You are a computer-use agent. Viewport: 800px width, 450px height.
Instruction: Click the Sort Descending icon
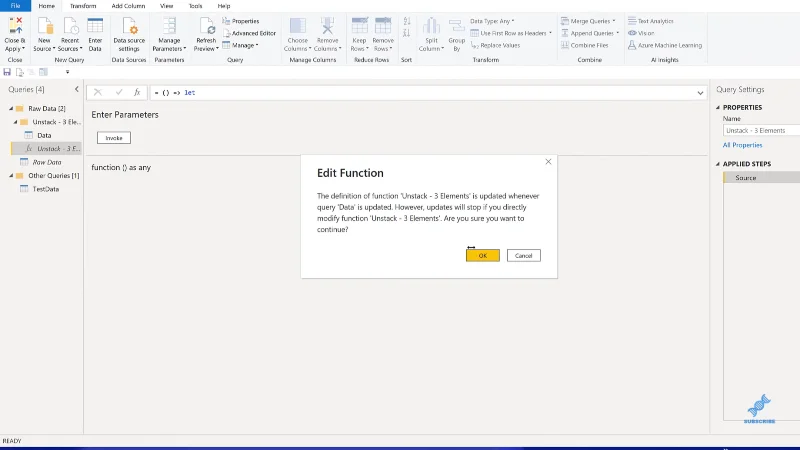(407, 33)
